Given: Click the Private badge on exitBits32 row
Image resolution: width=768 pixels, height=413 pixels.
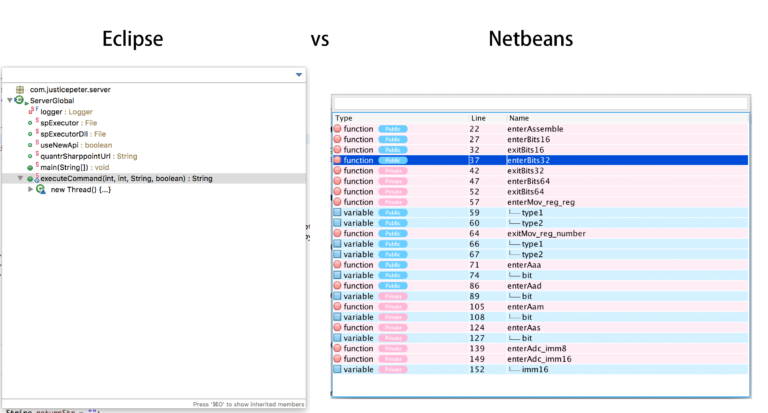Looking at the screenshot, I should point(393,171).
